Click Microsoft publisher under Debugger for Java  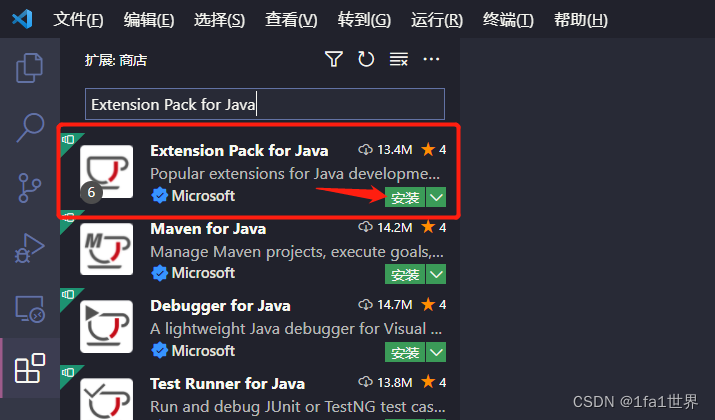pyautogui.click(x=203, y=351)
